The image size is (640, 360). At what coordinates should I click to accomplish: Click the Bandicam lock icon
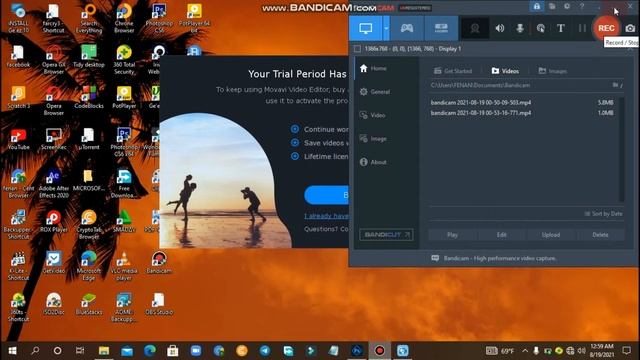coord(537,7)
